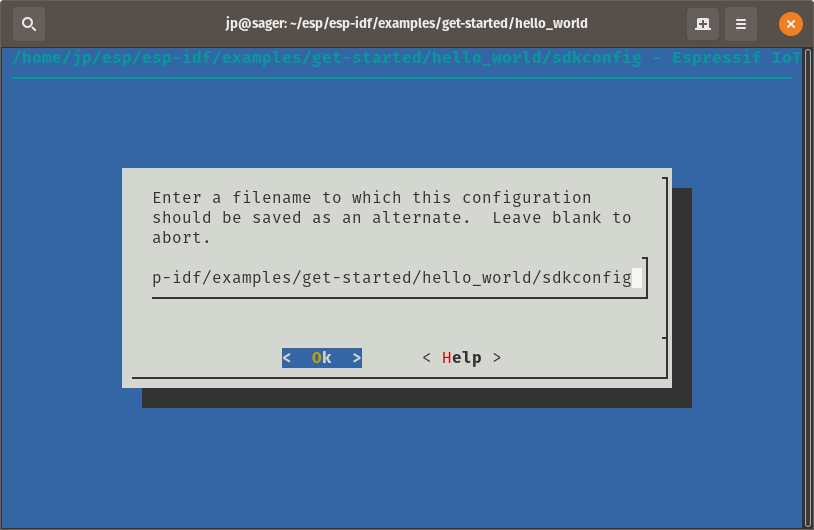The image size is (814, 530).
Task: Focus the filename input field
Action: [x=398, y=278]
